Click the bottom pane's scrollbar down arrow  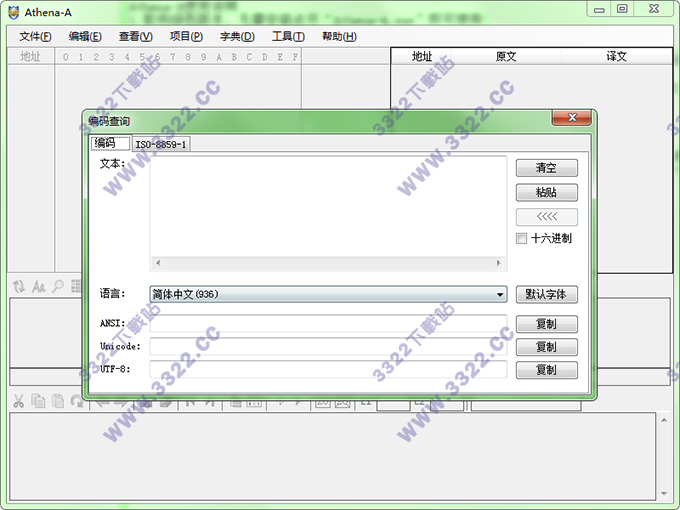click(x=664, y=494)
